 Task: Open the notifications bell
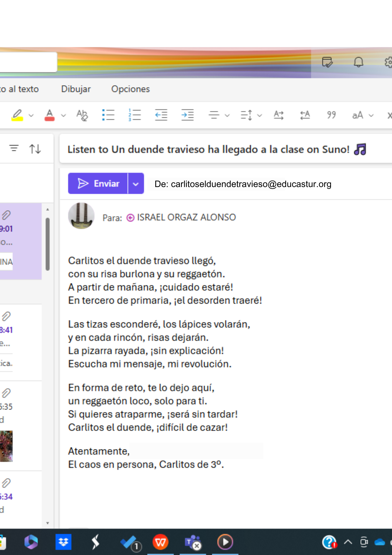pyautogui.click(x=358, y=62)
